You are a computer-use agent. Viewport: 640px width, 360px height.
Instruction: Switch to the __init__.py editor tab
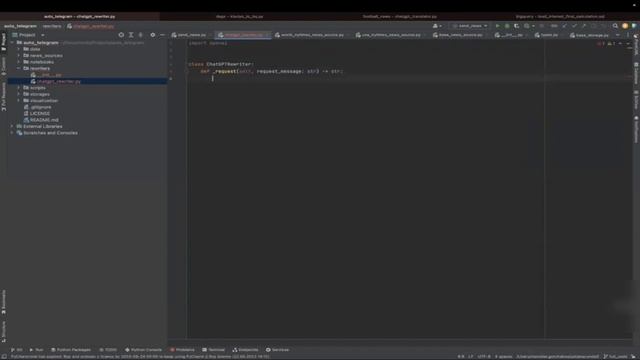click(x=510, y=35)
